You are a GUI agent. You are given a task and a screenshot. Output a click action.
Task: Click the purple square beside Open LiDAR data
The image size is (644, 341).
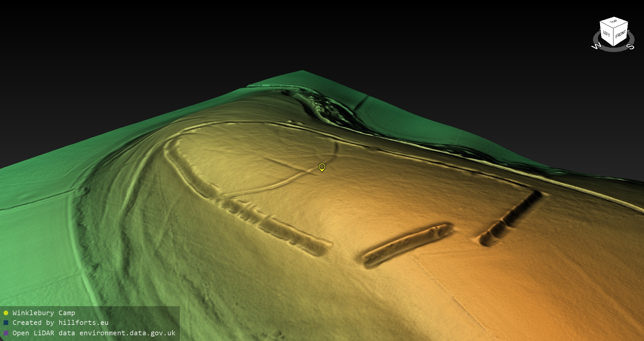(6, 333)
